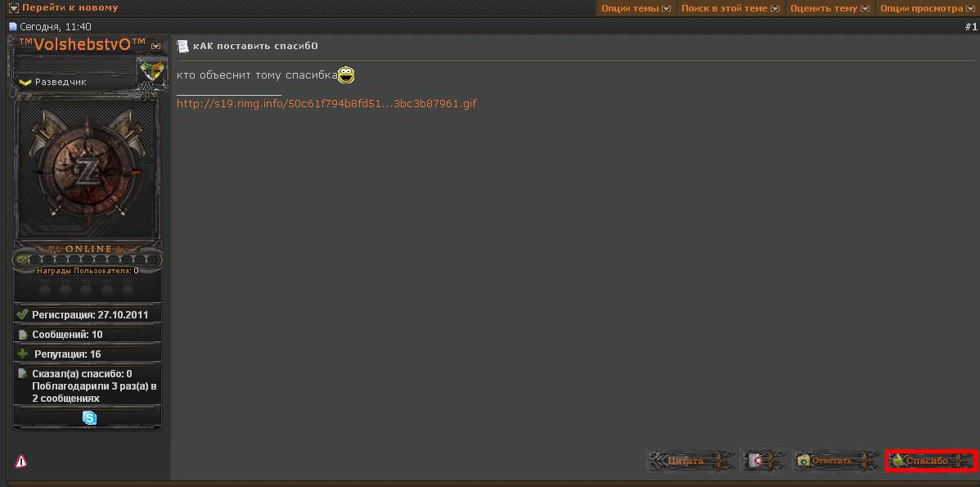Open the rimg.info gif signature link
This screenshot has width=980, height=487.
point(326,104)
